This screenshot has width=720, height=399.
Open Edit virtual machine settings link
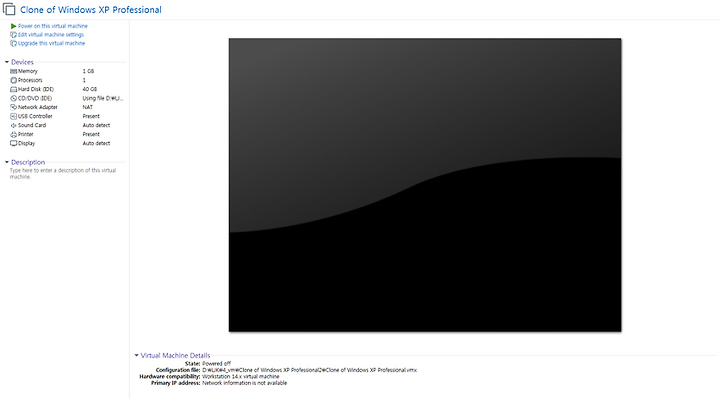[x=51, y=35]
